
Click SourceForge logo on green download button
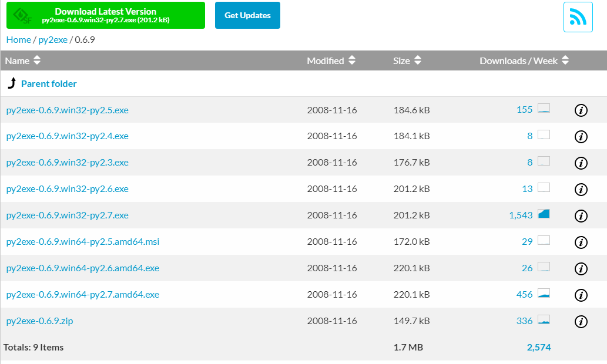(x=22, y=16)
